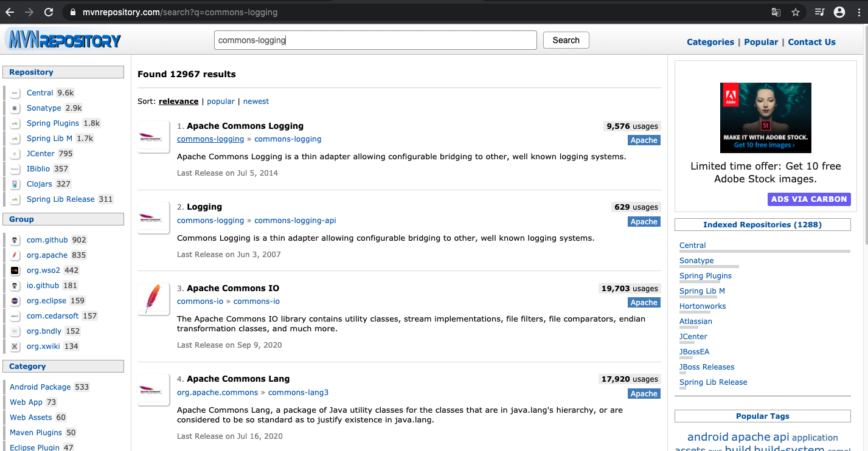This screenshot has height=451, width=868.
Task: Click the ADS VIA CARBON button
Action: point(809,199)
